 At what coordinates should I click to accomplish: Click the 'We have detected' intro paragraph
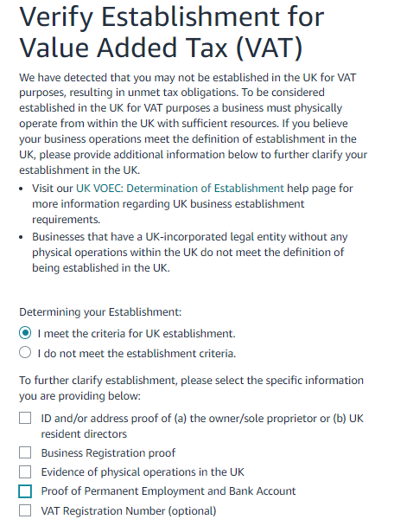coord(193,124)
